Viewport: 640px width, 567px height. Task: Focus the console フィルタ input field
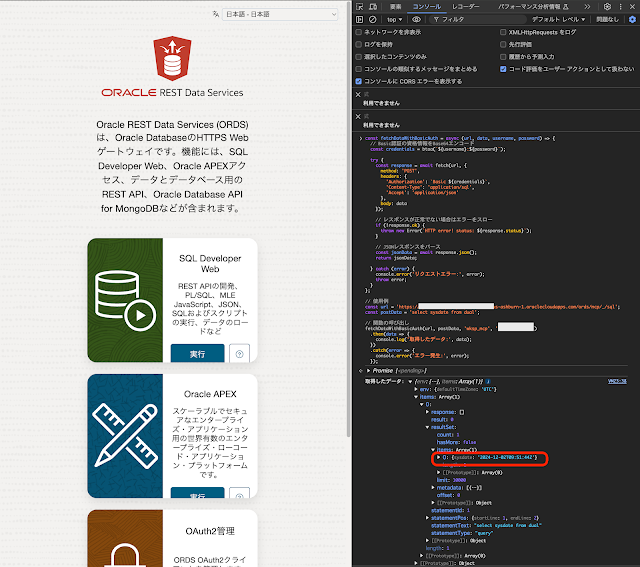pos(478,19)
